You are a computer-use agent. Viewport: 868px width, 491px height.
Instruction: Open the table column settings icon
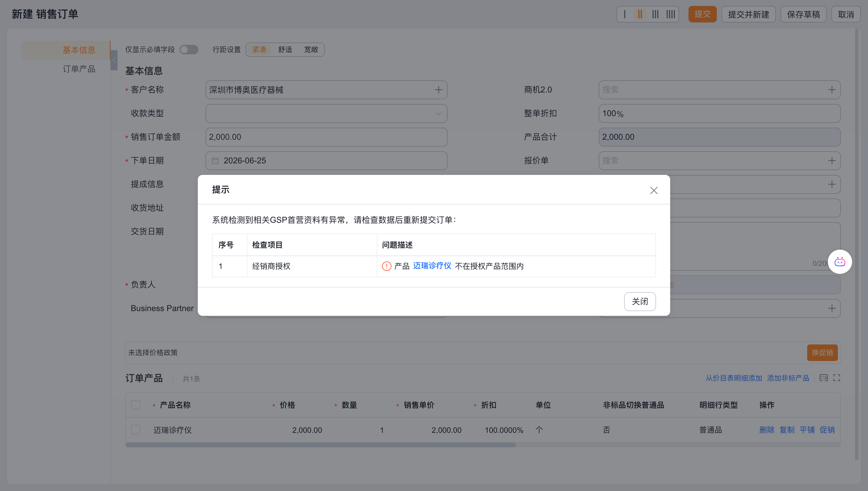(x=823, y=378)
